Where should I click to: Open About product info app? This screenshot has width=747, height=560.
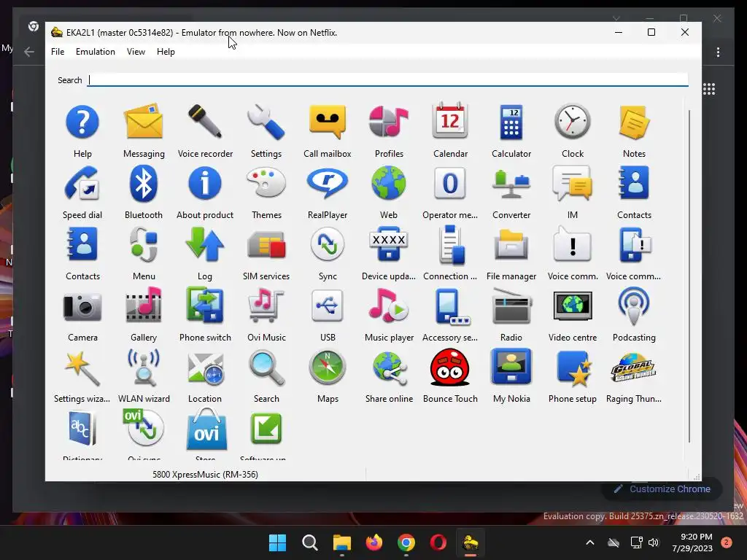[205, 184]
